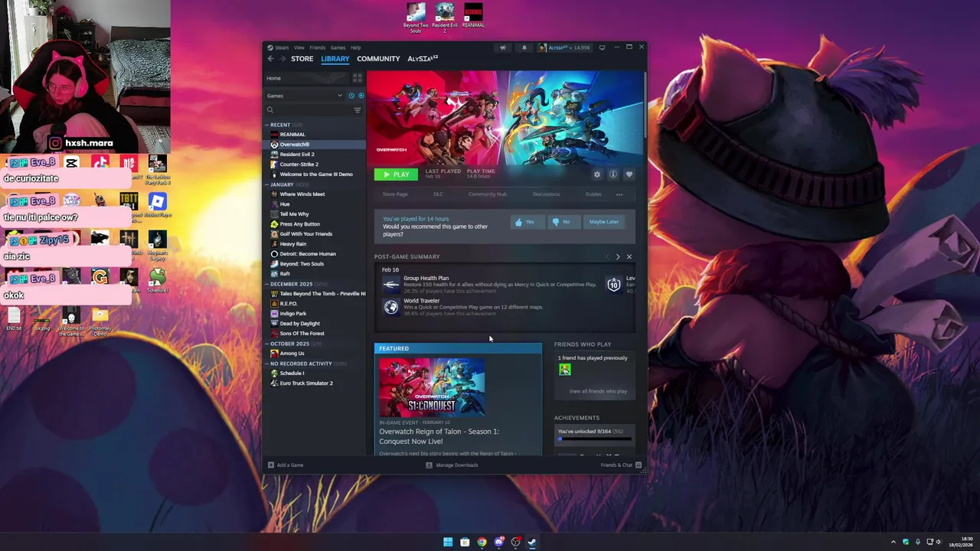Open the World Traveler achievement icon
Screen dimensions: 980x551
(x=391, y=308)
